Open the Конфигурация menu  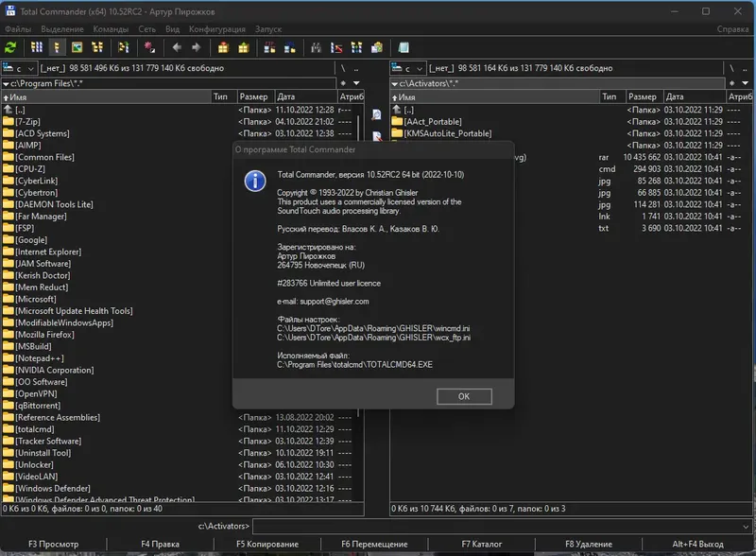[216, 29]
